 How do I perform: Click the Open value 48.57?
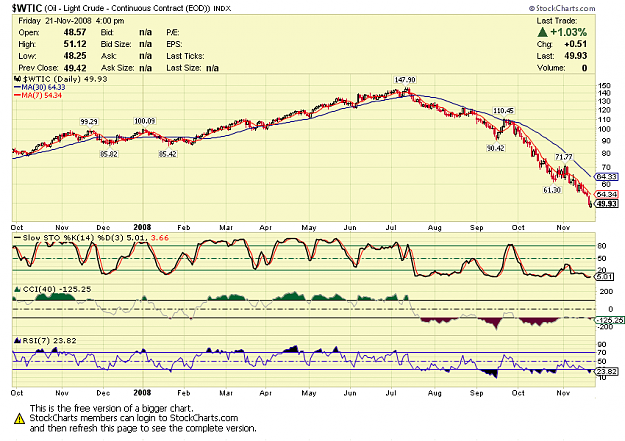[x=75, y=32]
